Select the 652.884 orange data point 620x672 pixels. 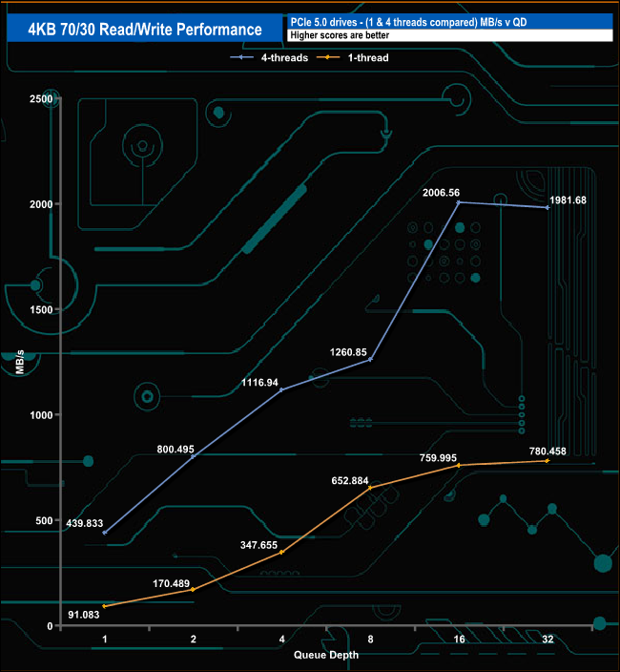(370, 488)
